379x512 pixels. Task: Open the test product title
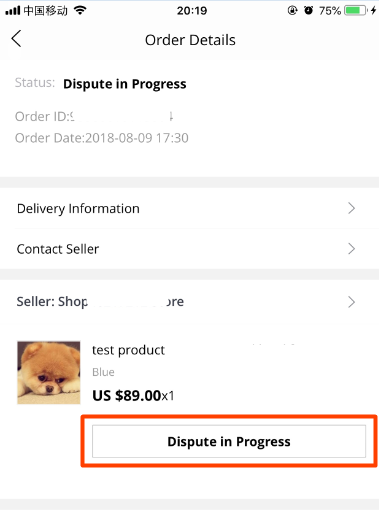pyautogui.click(x=128, y=350)
